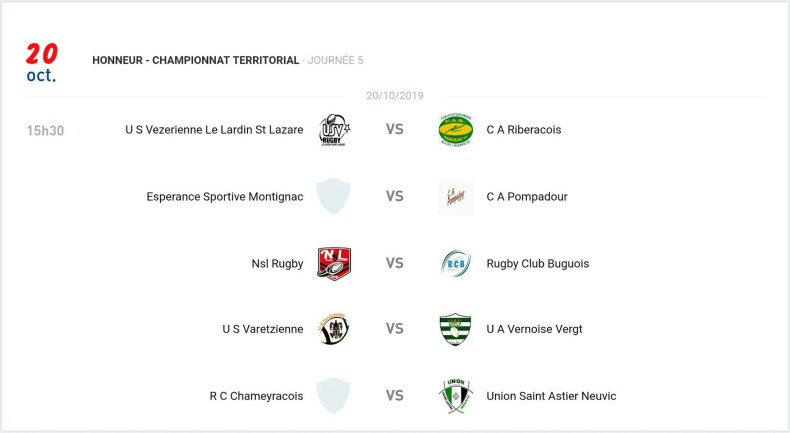Click the C A Riberacois green logo
The height and width of the screenshot is (433, 790).
(455, 130)
